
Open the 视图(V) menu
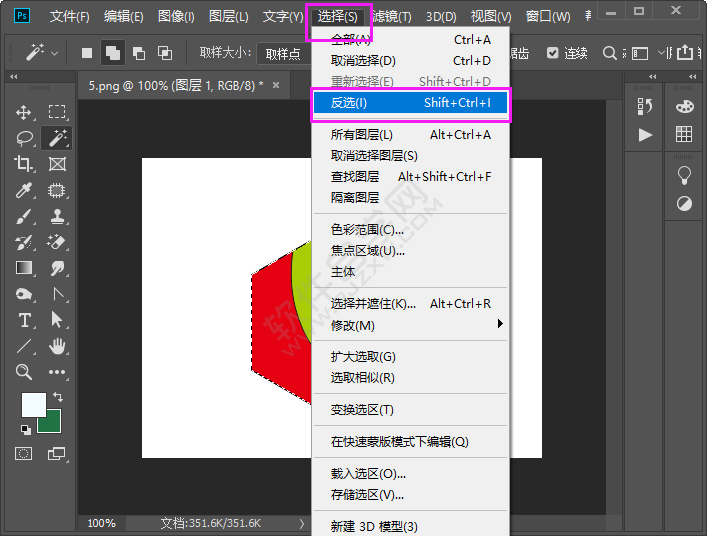tap(491, 17)
